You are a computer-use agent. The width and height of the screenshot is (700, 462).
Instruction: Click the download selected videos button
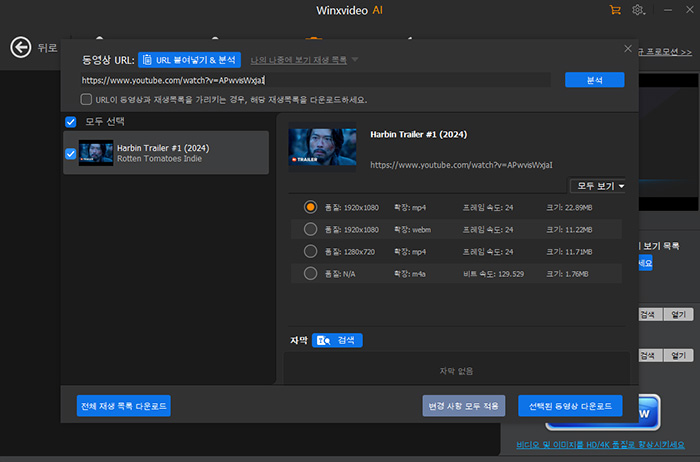coord(570,406)
